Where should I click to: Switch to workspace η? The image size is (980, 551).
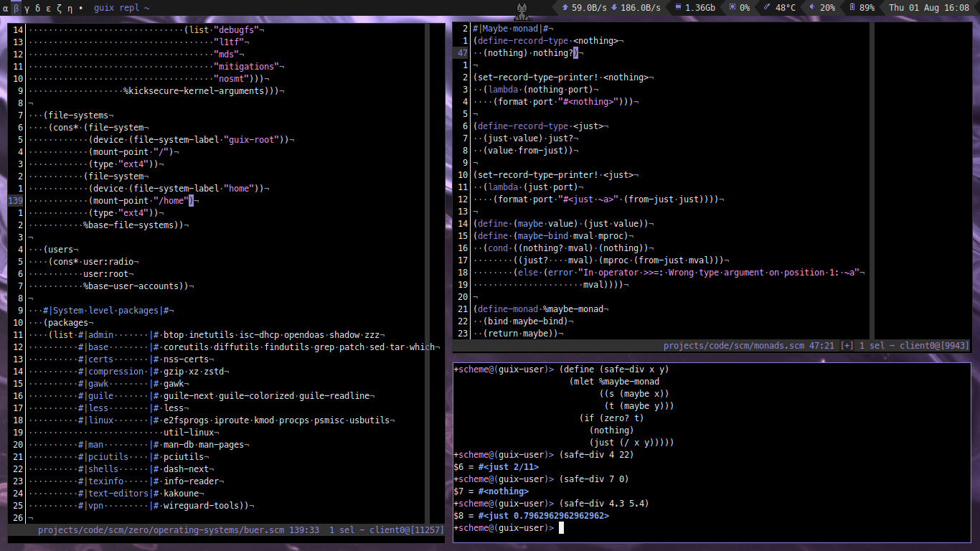pyautogui.click(x=69, y=8)
